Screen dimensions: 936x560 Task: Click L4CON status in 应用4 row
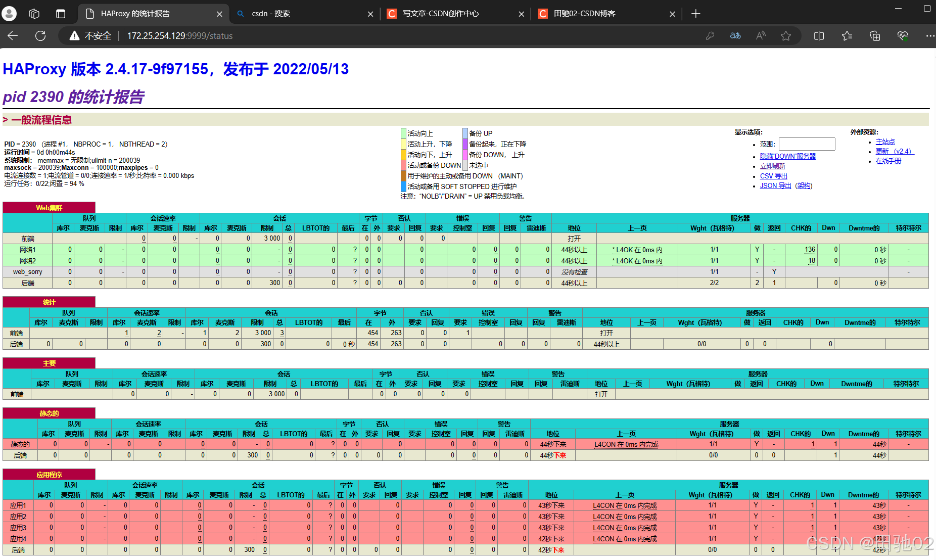(x=625, y=539)
